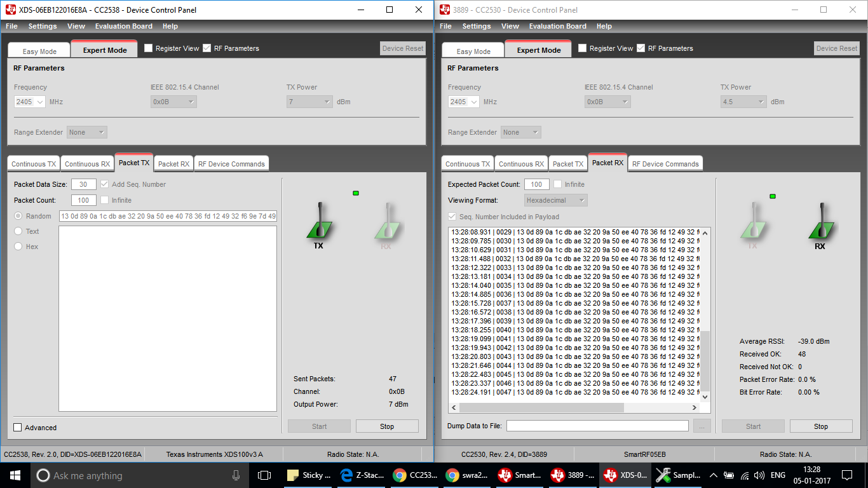Click the volume speaker icon

759,475
